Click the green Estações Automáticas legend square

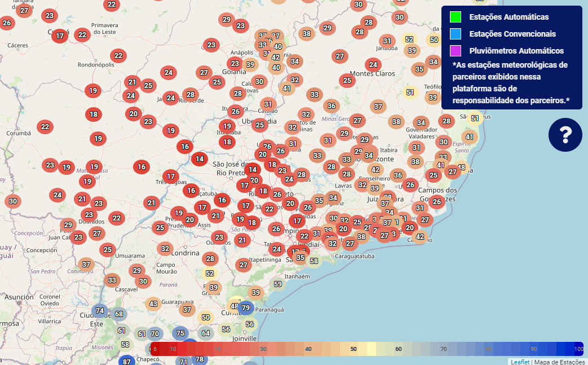pos(456,17)
